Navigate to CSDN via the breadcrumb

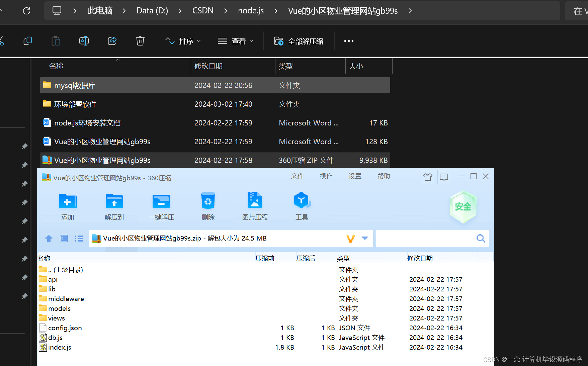(203, 10)
